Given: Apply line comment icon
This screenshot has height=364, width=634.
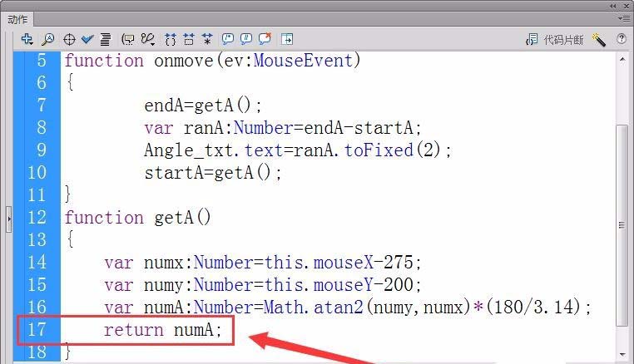Looking at the screenshot, I should coord(245,39).
